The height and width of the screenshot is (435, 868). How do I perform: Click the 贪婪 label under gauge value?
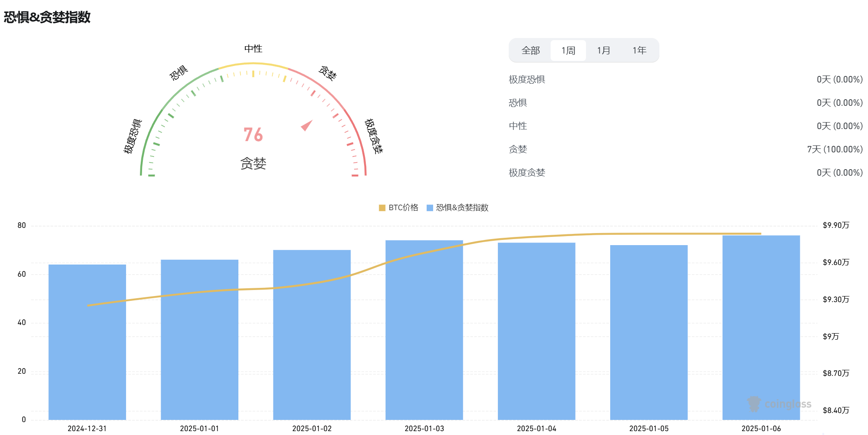tap(253, 164)
